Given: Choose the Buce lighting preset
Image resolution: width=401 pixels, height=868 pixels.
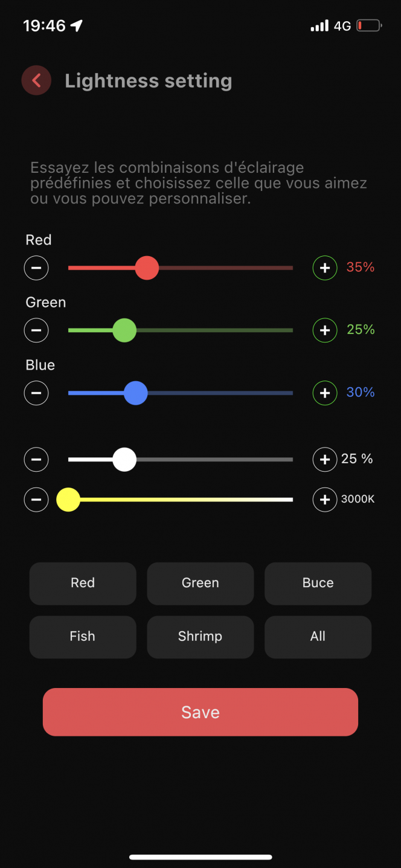Looking at the screenshot, I should (x=318, y=583).
